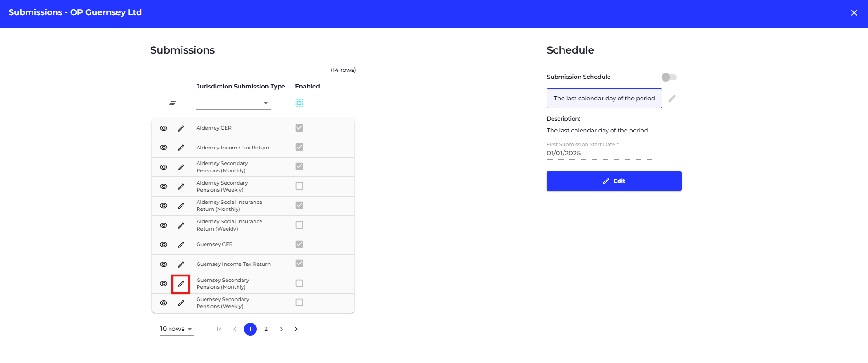Edit Alderney Secondary Pensions (Weekly)
The width and height of the screenshot is (868, 363).
click(181, 187)
